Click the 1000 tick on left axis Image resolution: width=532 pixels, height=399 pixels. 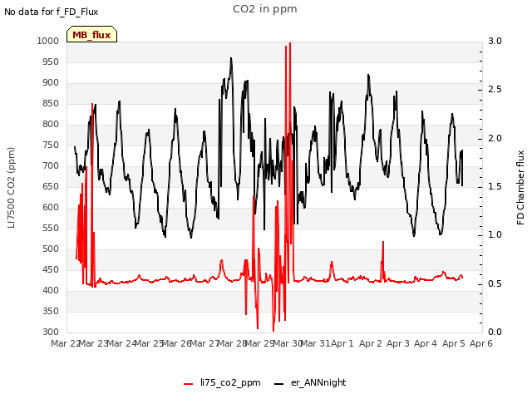pyautogui.click(x=48, y=41)
